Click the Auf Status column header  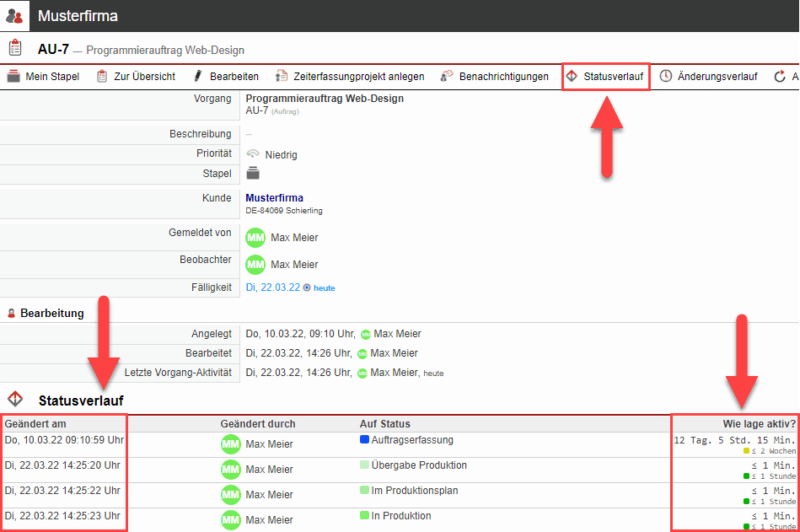coord(384,423)
